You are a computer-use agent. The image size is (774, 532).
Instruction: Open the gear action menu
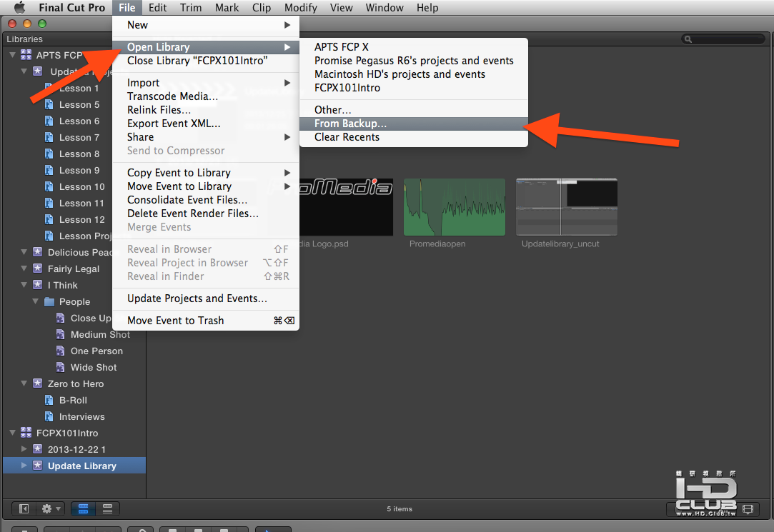coord(50,508)
